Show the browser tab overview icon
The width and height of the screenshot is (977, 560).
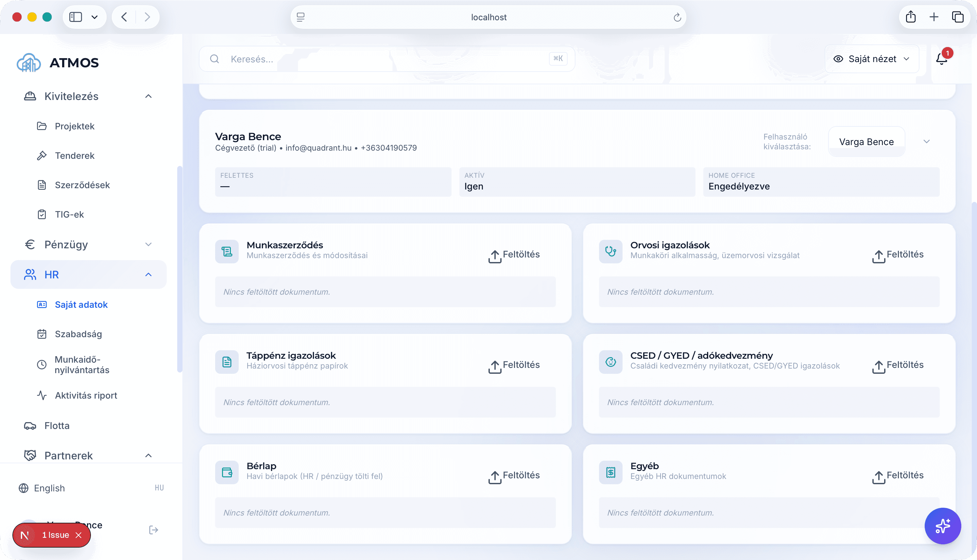(x=958, y=17)
